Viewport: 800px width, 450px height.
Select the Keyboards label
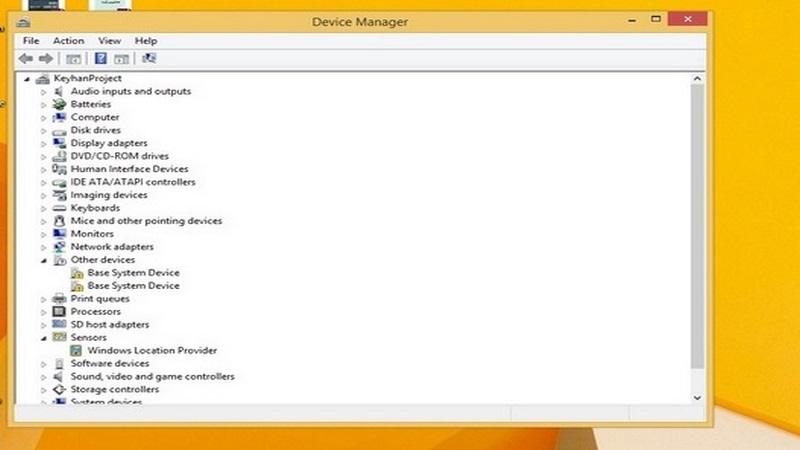(95, 208)
